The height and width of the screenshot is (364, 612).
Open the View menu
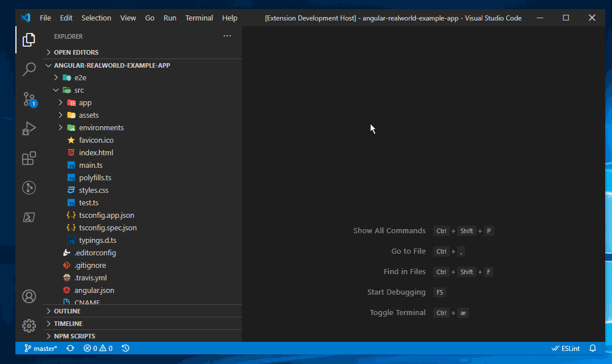coord(128,18)
